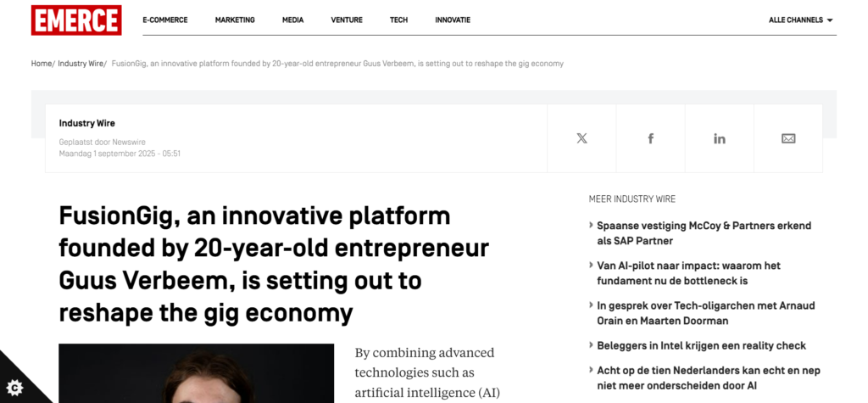Open the E-commerce menu
Viewport: 868px width, 403px height.
pyautogui.click(x=165, y=20)
